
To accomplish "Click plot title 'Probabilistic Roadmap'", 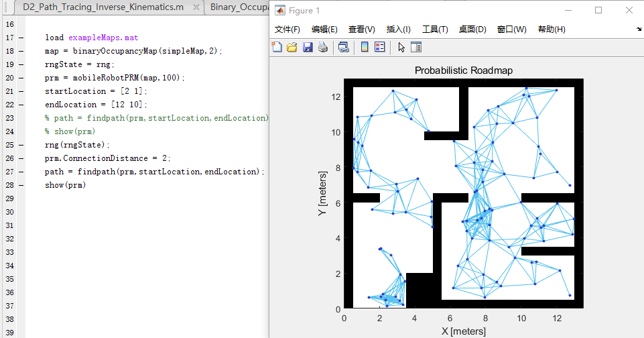I will [464, 70].
